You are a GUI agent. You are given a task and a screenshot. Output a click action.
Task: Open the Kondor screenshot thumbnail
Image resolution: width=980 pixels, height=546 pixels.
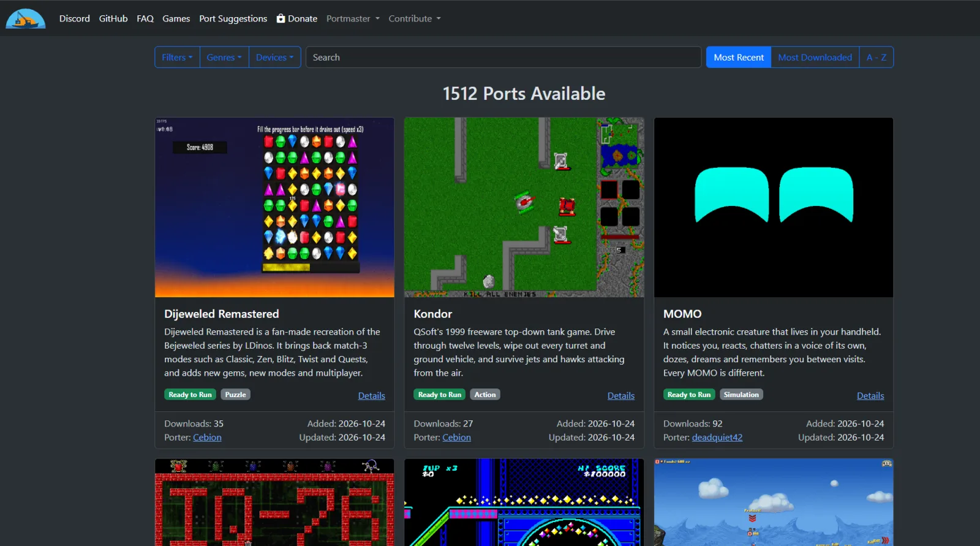(x=524, y=207)
